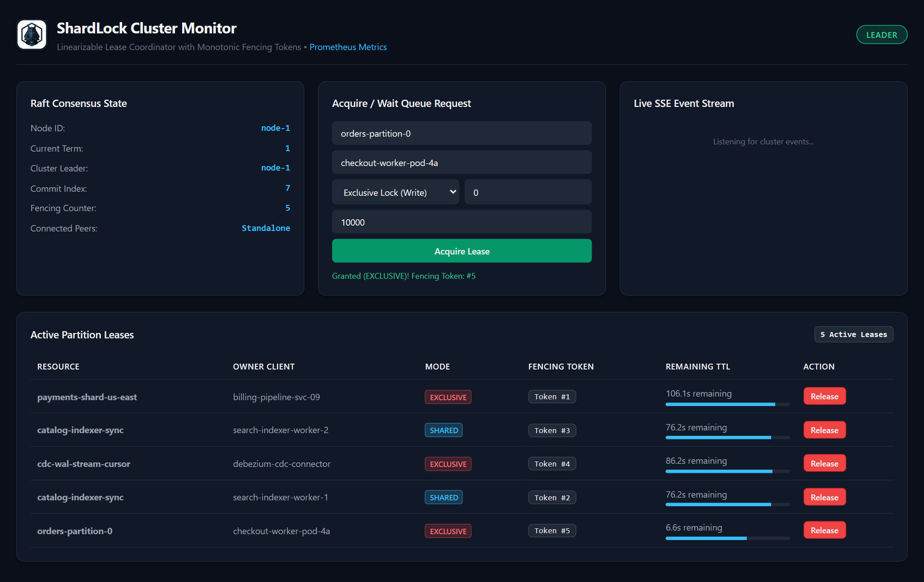Click the LEADER status badge
The image size is (924, 582).
coord(882,35)
